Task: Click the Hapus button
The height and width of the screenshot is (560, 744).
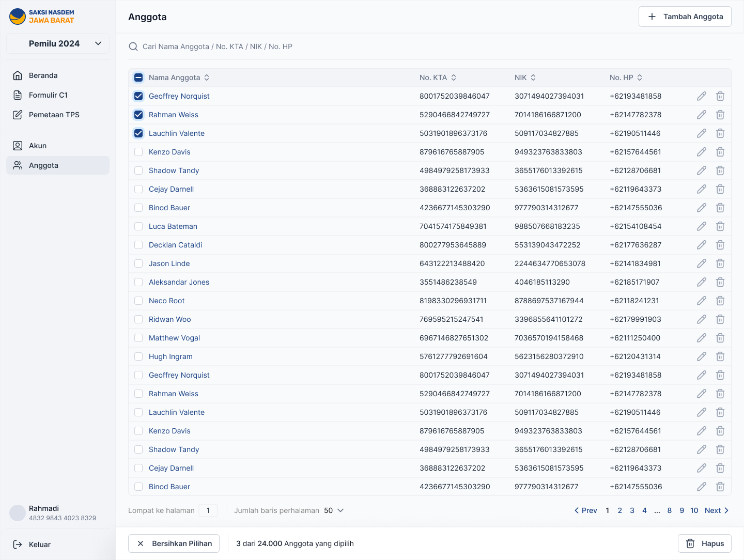Action: coord(705,543)
